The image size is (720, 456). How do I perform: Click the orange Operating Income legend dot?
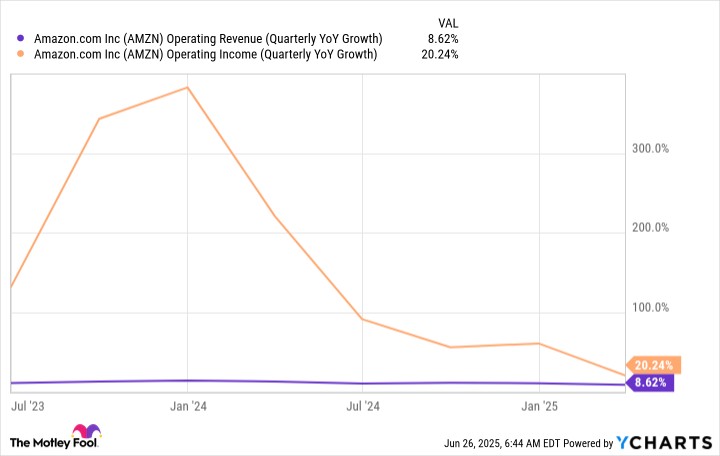point(20,54)
